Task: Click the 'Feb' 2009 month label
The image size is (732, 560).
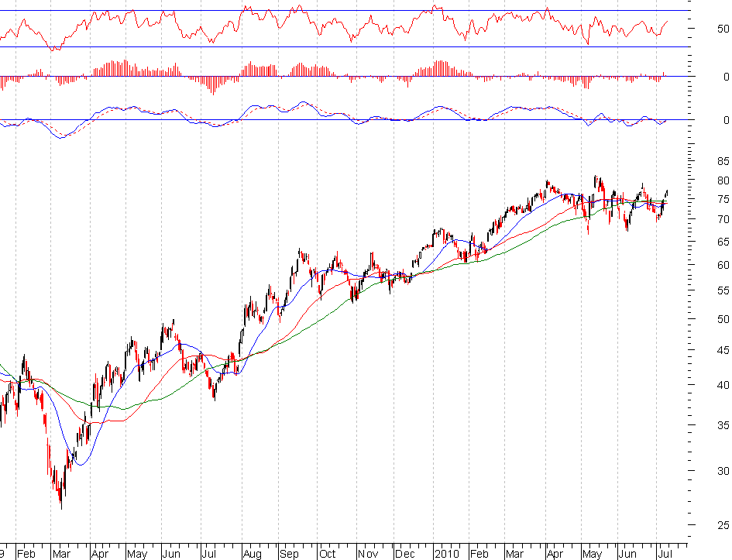Action: click(26, 554)
